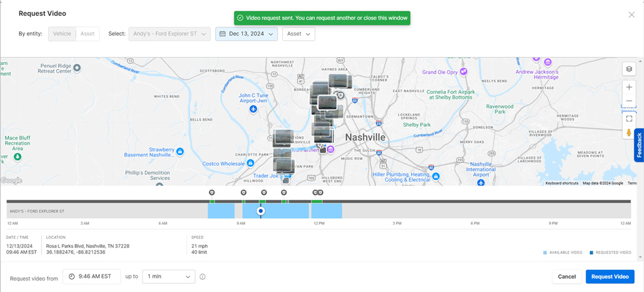Zoom out on the map with minus icon
This screenshot has width=644, height=292.
[629, 100]
